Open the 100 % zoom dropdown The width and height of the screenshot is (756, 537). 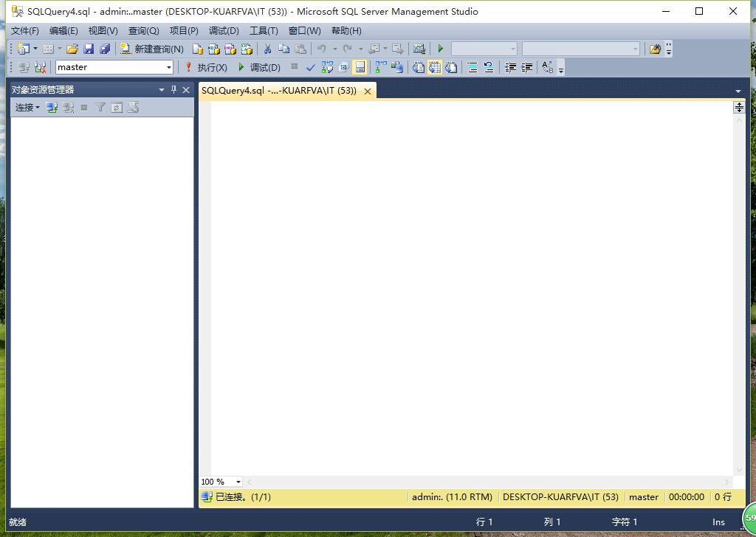tap(238, 482)
